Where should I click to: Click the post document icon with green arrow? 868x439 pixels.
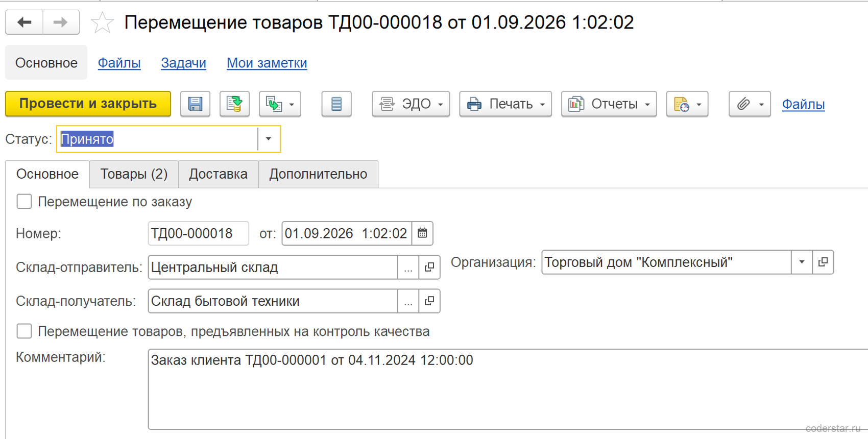(x=234, y=104)
